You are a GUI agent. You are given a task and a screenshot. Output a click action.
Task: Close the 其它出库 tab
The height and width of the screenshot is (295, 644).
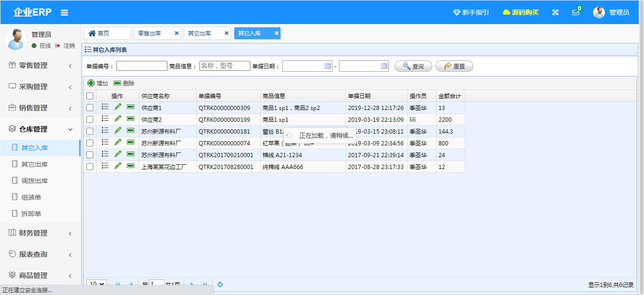pos(226,33)
